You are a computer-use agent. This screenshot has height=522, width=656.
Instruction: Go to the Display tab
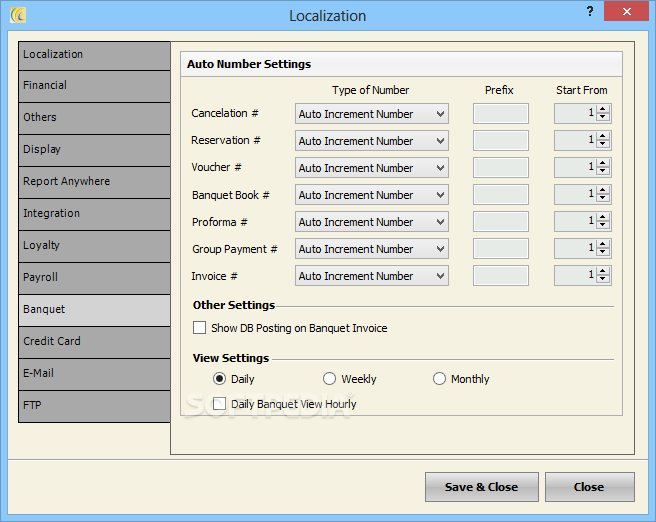[x=95, y=151]
